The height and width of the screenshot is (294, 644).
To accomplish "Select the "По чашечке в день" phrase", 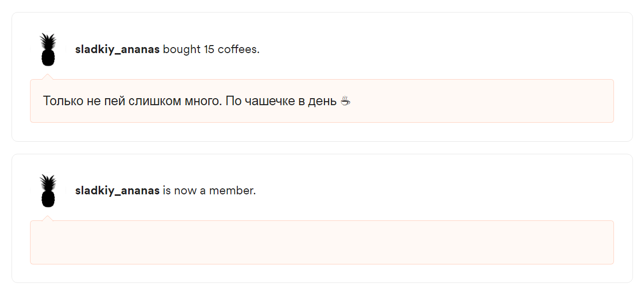I will coord(281,101).
